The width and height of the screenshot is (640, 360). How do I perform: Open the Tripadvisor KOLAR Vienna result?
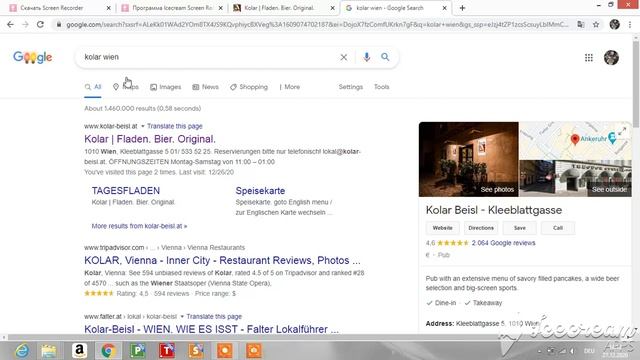[x=222, y=260]
